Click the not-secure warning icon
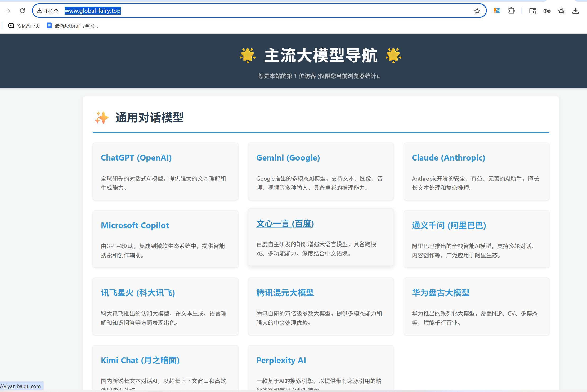This screenshot has height=392, width=587. [x=39, y=11]
